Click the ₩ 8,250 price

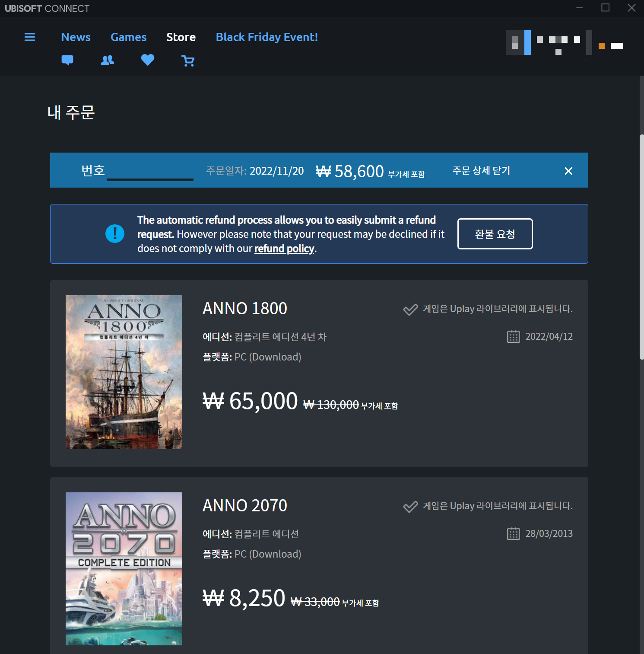(x=244, y=598)
